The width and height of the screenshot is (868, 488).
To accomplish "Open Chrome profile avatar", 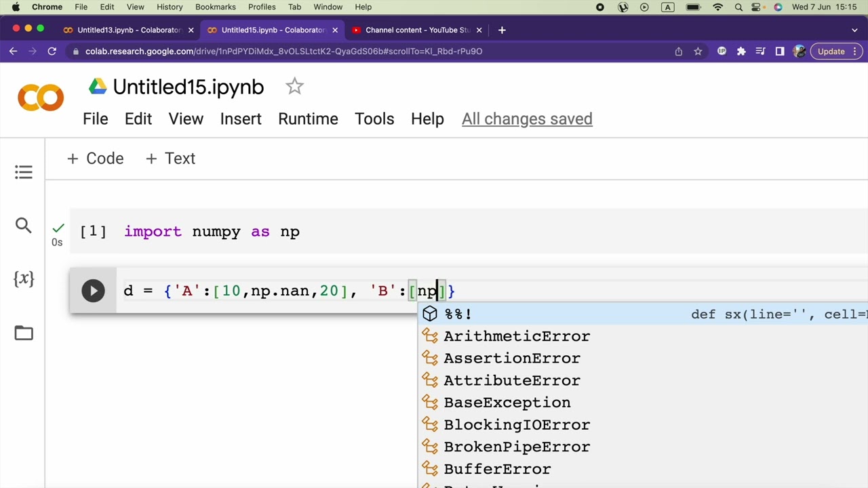I will [799, 52].
